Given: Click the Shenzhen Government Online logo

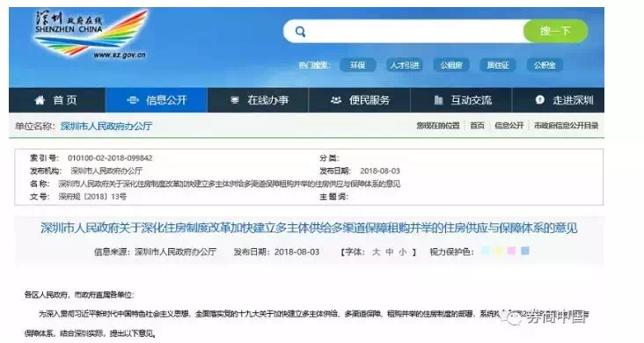Looking at the screenshot, I should click(91, 33).
